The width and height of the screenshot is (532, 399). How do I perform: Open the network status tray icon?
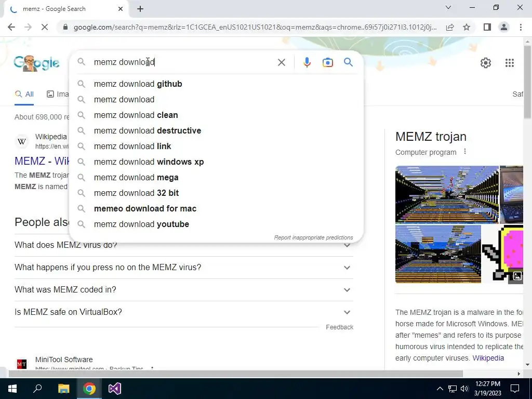click(x=453, y=389)
